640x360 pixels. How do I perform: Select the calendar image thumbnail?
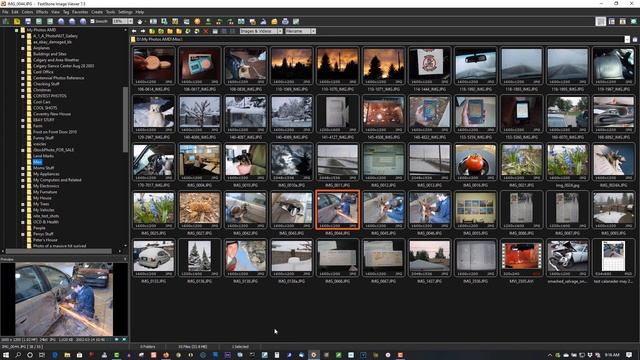[613, 258]
